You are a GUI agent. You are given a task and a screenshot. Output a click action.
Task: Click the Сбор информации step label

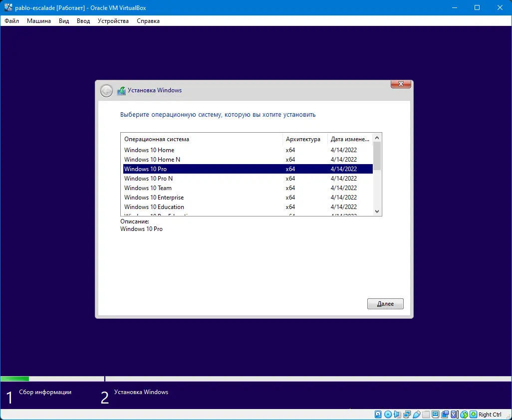pos(45,392)
